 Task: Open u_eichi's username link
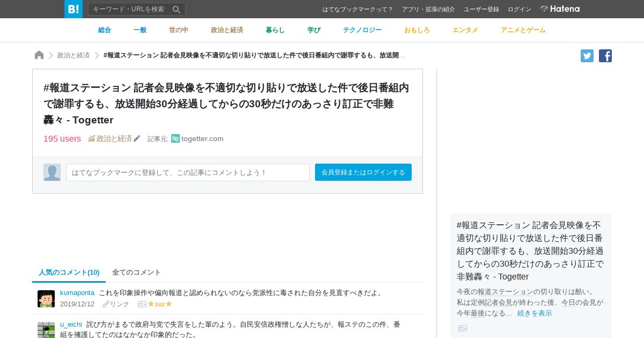(71, 324)
